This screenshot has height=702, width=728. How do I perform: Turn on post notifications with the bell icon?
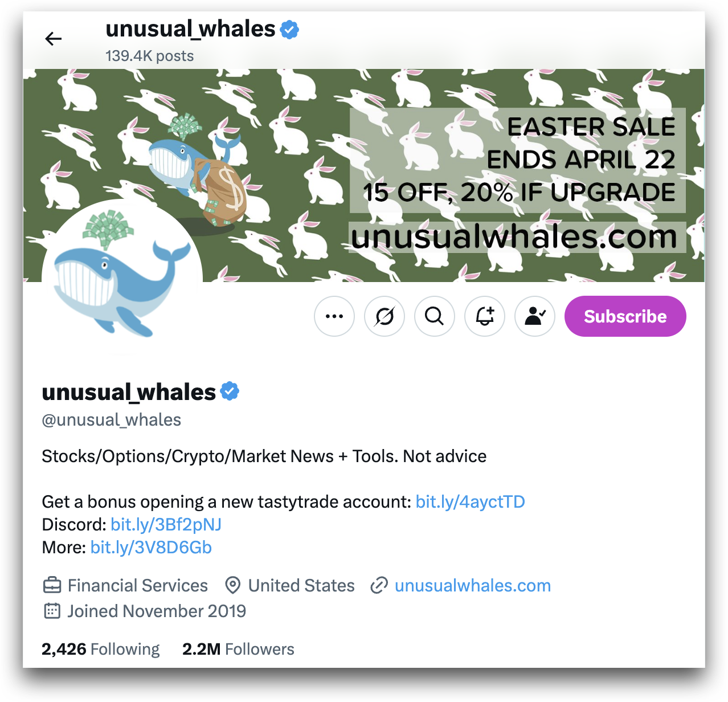(x=485, y=316)
